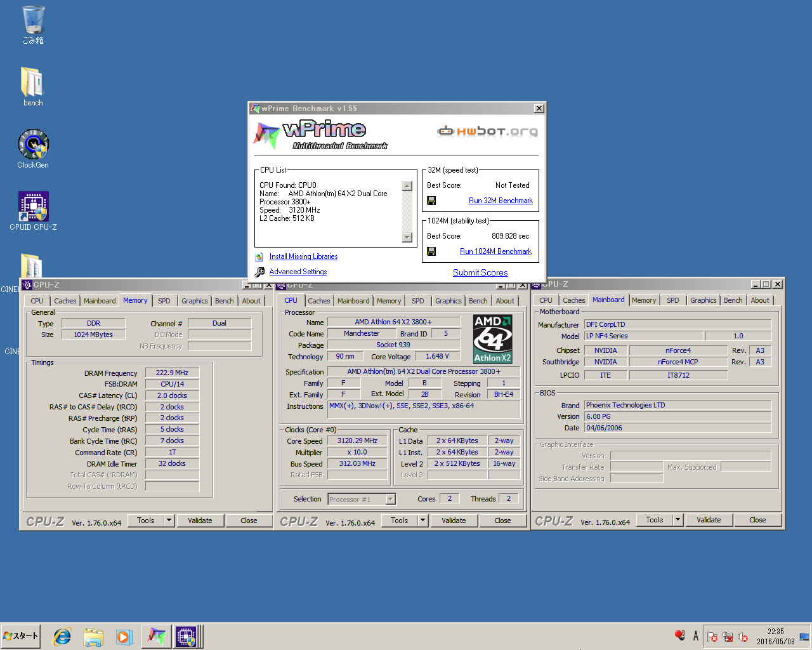Click the Package value Socket 939
The width and height of the screenshot is (812, 650).
click(393, 345)
